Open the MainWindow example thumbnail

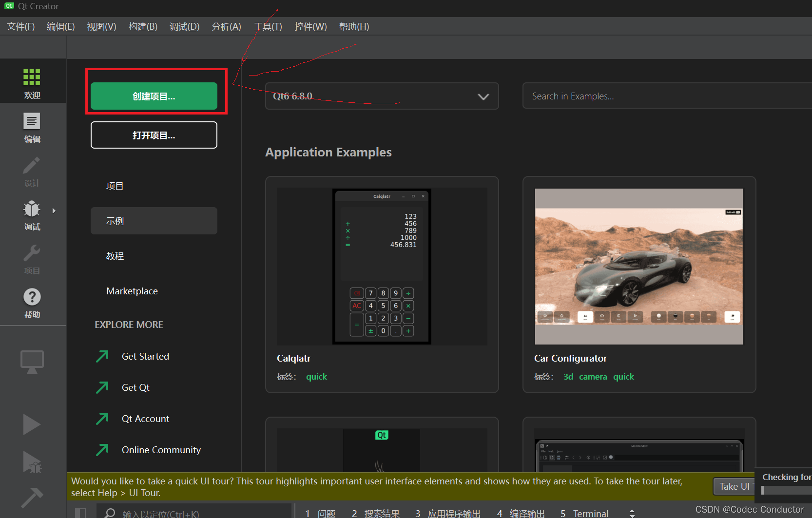click(639, 450)
